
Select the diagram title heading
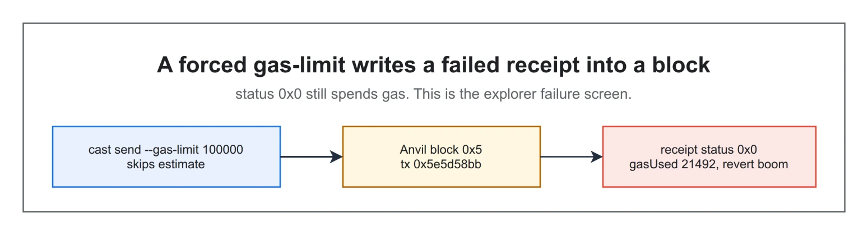[434, 65]
